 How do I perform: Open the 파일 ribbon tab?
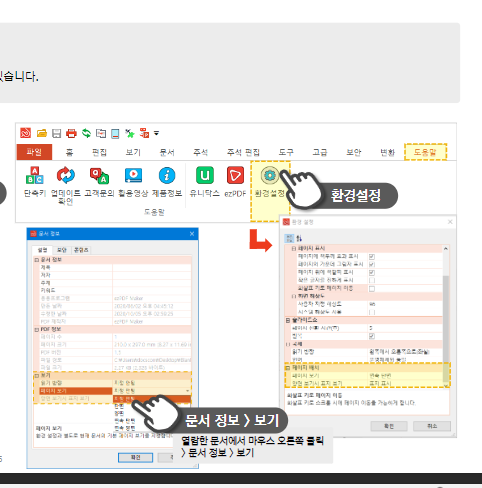[x=34, y=152]
